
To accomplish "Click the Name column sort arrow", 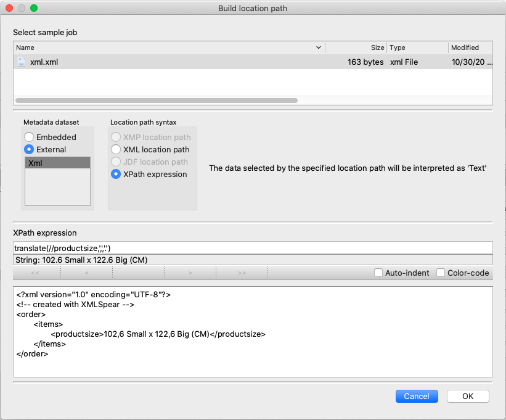I will point(319,47).
